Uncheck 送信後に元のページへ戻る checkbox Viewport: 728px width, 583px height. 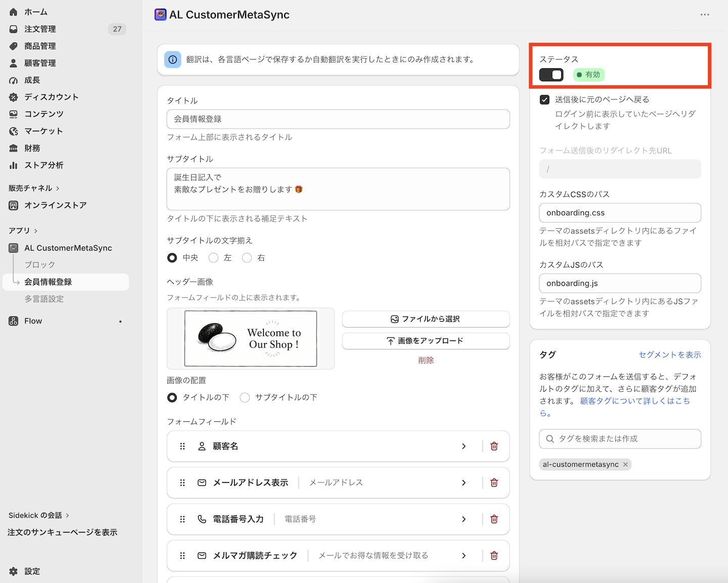544,100
